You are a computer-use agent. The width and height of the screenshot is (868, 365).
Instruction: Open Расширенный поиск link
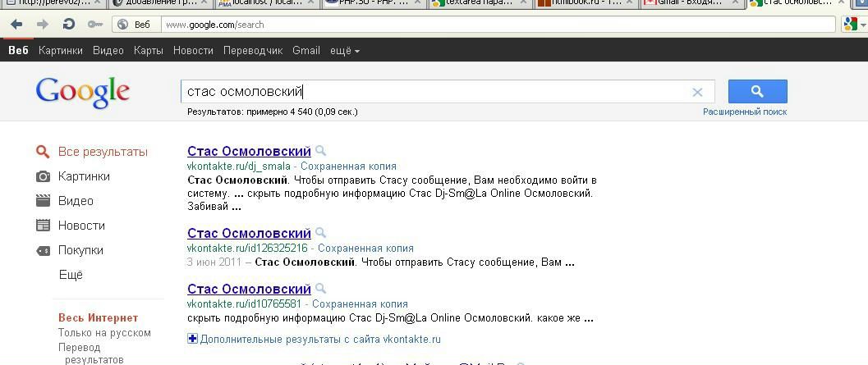(x=745, y=112)
